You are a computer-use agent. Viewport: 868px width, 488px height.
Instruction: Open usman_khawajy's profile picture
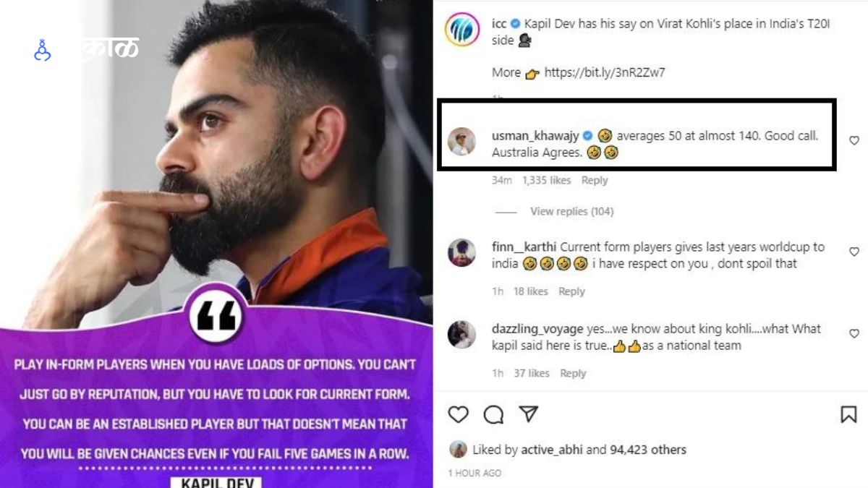pos(461,142)
